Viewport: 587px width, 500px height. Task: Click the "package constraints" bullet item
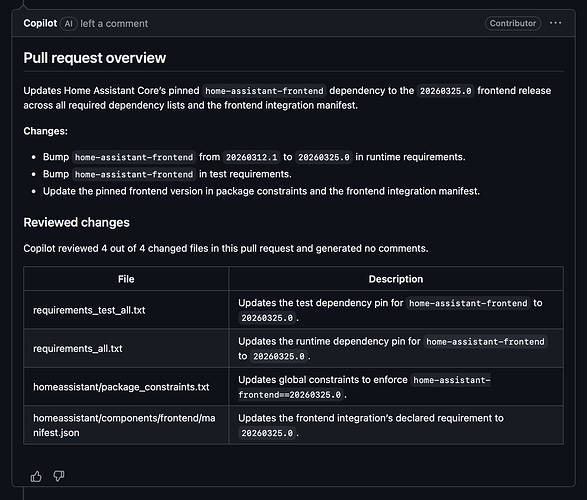coord(261,191)
